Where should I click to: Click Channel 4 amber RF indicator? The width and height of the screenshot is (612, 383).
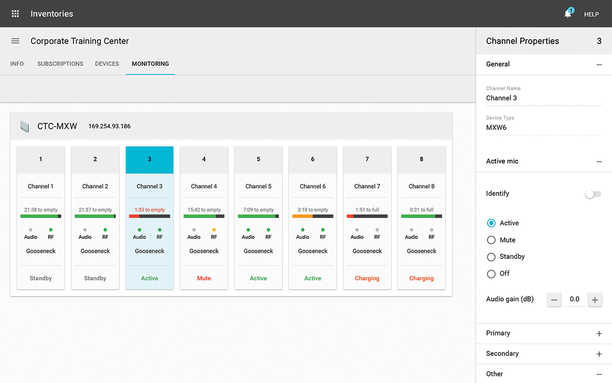click(213, 230)
